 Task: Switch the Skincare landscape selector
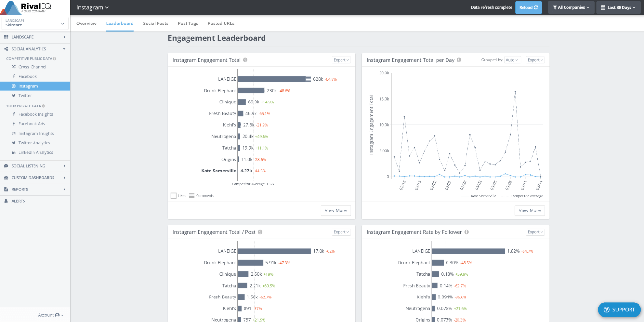pos(34,23)
